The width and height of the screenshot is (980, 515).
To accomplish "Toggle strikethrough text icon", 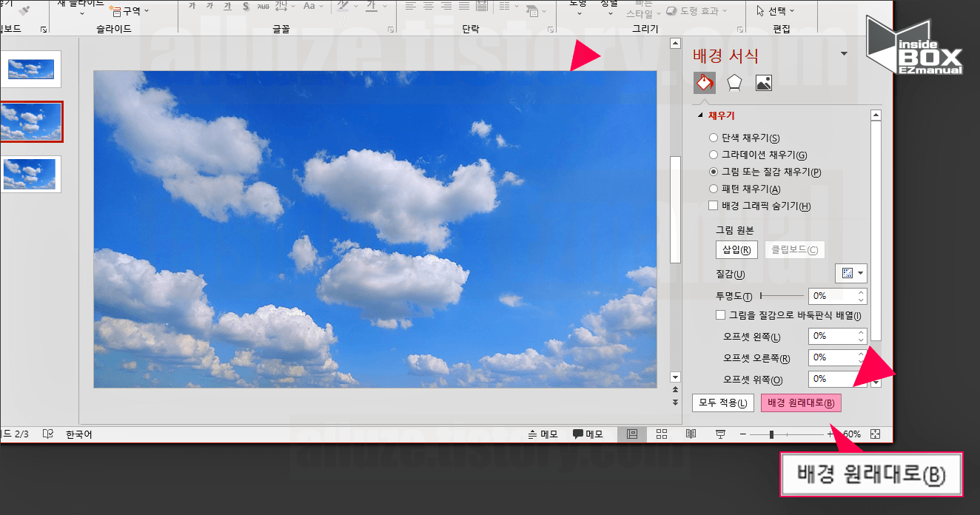I will coord(261,6).
